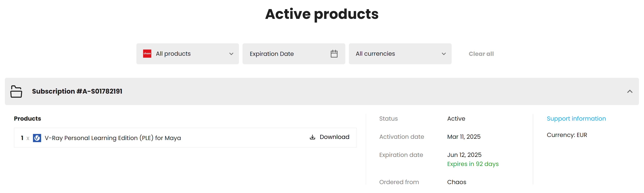This screenshot has width=644, height=193.
Task: Select the Activation date label
Action: pyautogui.click(x=401, y=137)
